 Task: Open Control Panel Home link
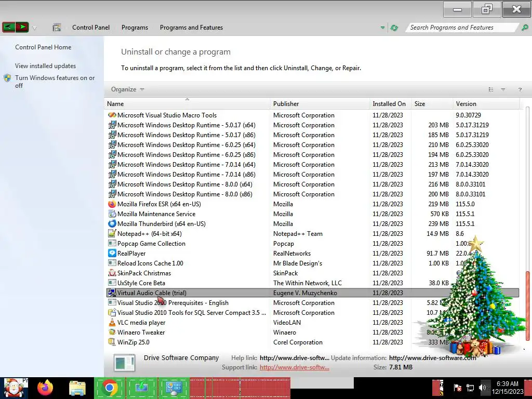(43, 47)
